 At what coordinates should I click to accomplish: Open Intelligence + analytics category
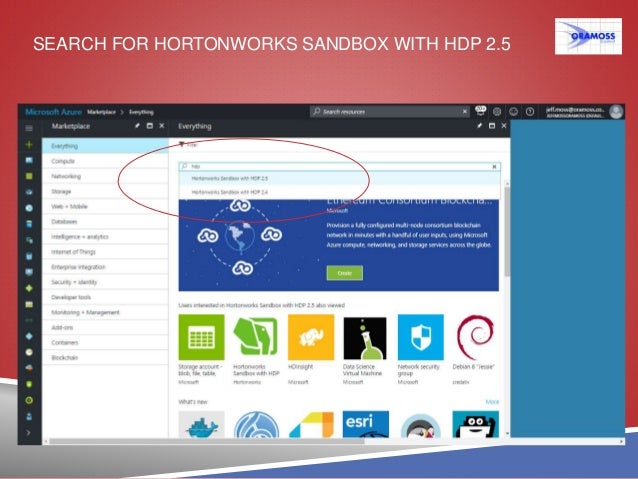(x=105, y=236)
